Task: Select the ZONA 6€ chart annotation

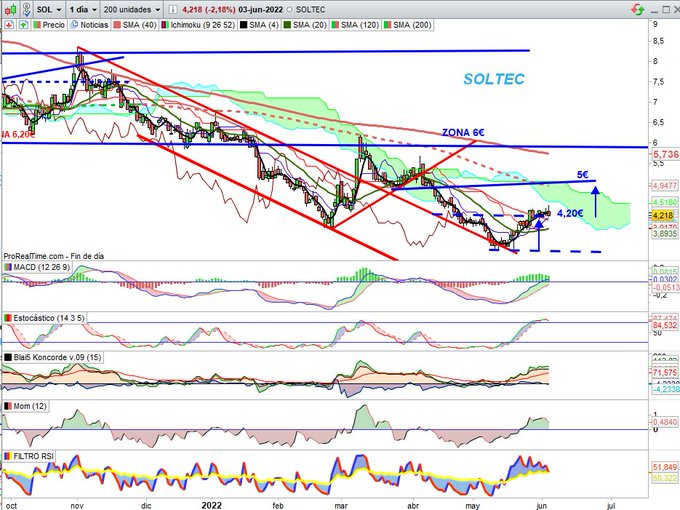Action: pos(463,132)
